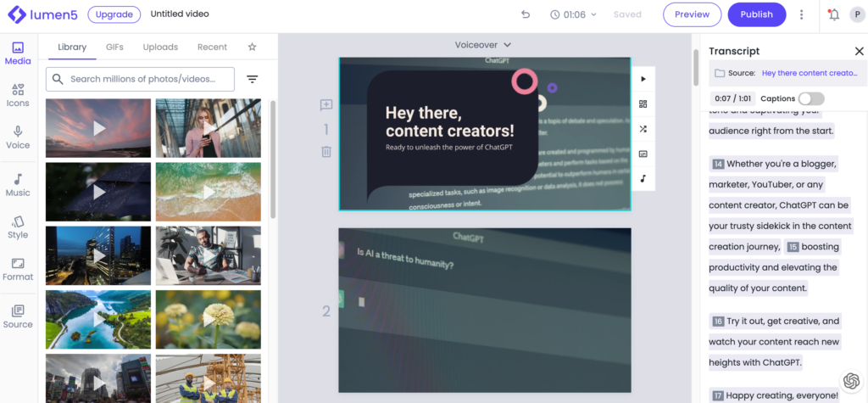Open the Music panel in sidebar

pyautogui.click(x=18, y=184)
